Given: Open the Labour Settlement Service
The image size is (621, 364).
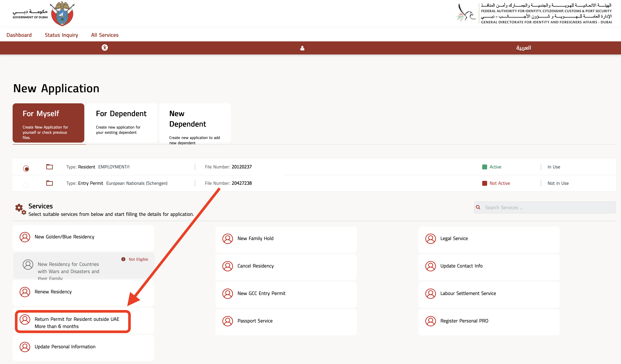Looking at the screenshot, I should click(489, 294).
